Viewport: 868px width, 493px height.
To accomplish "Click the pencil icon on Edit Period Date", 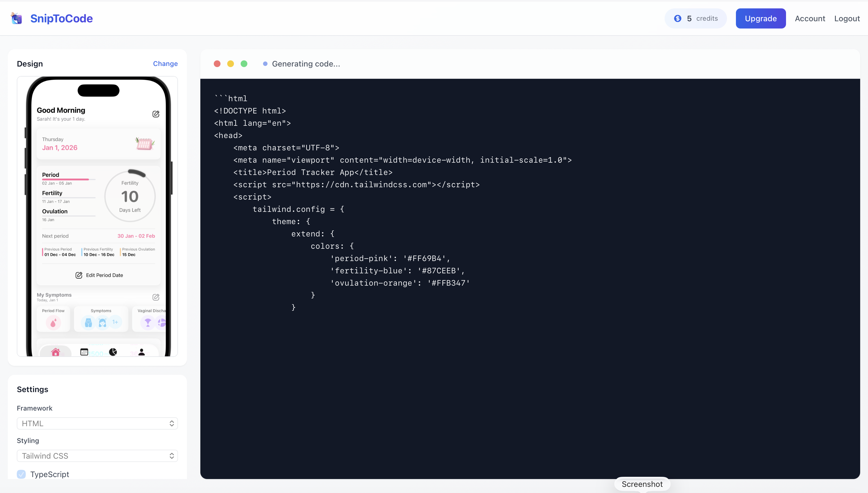I will [79, 275].
